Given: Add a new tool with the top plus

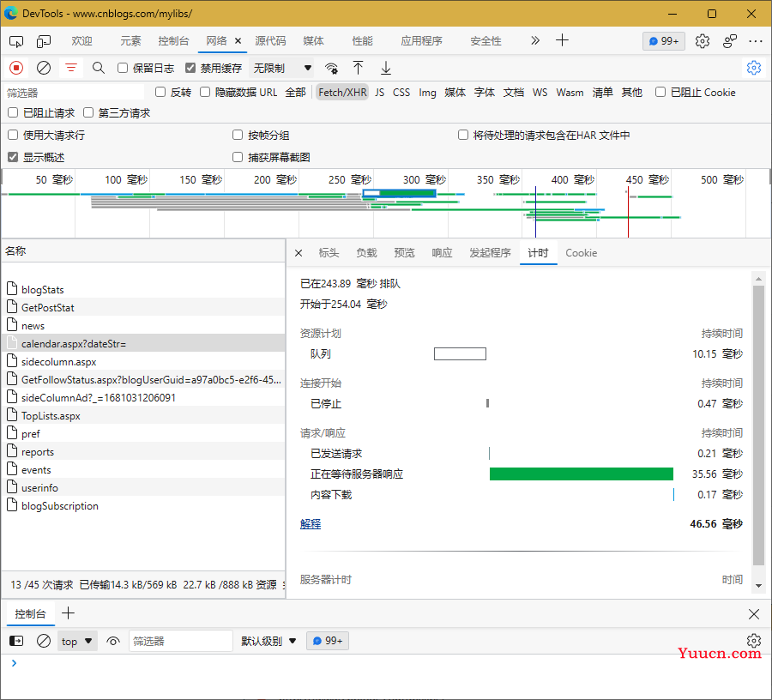Looking at the screenshot, I should click(562, 40).
